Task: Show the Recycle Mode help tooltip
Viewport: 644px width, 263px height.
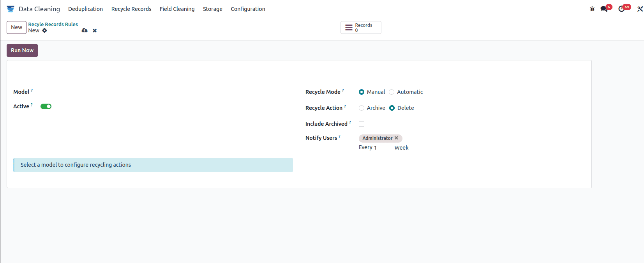Action: [x=343, y=90]
